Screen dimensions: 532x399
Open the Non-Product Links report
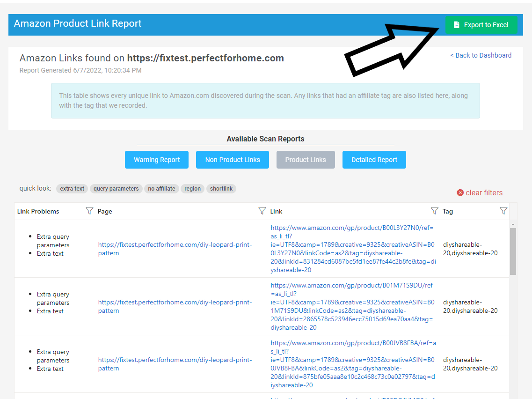point(233,160)
